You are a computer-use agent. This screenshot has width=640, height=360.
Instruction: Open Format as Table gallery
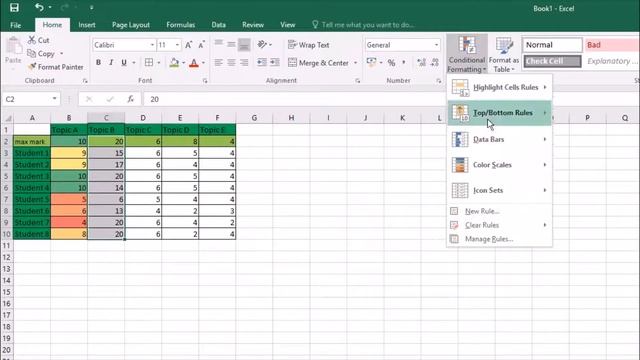504,55
